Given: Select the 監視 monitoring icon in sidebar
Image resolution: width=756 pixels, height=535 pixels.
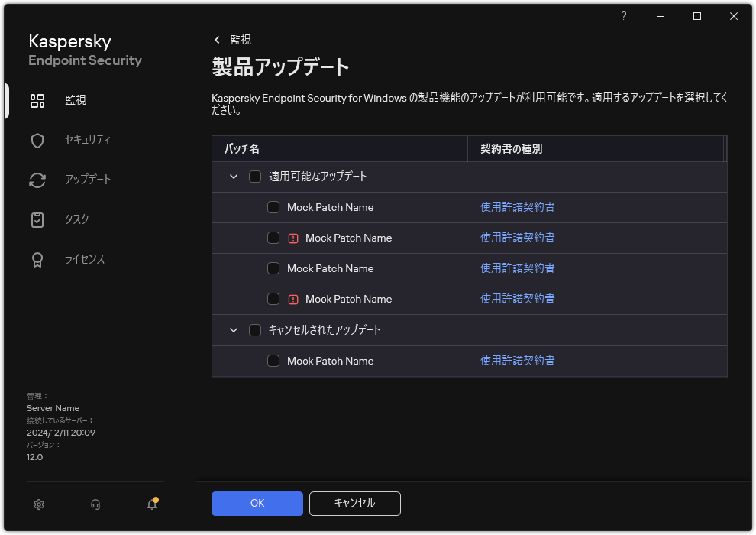Looking at the screenshot, I should point(37,100).
